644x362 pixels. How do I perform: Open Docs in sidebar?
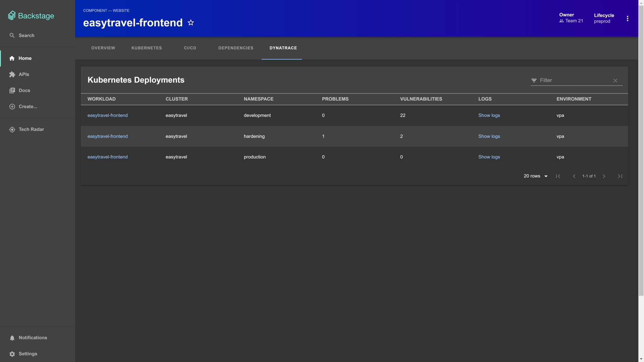(24, 90)
